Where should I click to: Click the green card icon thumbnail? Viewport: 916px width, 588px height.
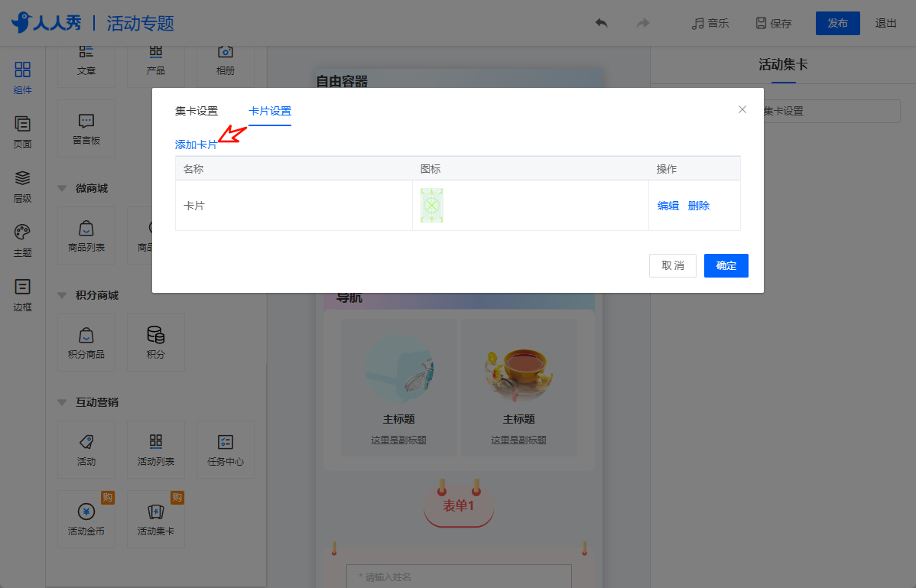point(432,206)
